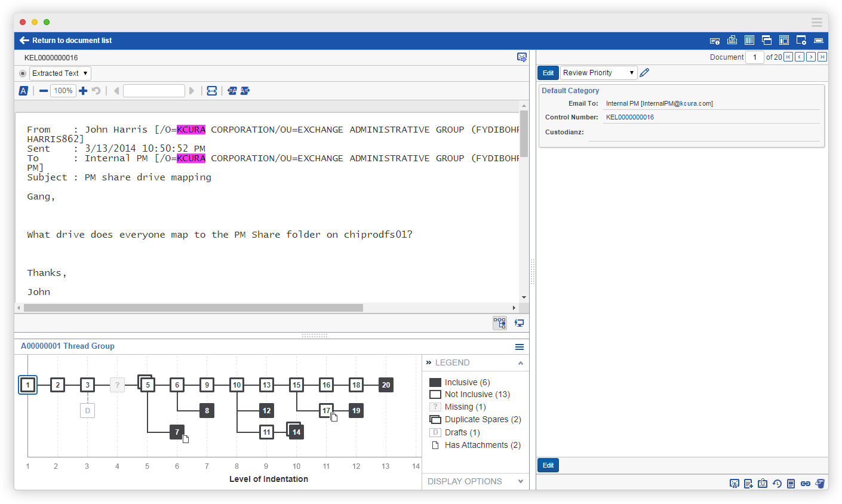Open the window hamburger menu in title bar
The width and height of the screenshot is (842, 504).
pos(817,22)
